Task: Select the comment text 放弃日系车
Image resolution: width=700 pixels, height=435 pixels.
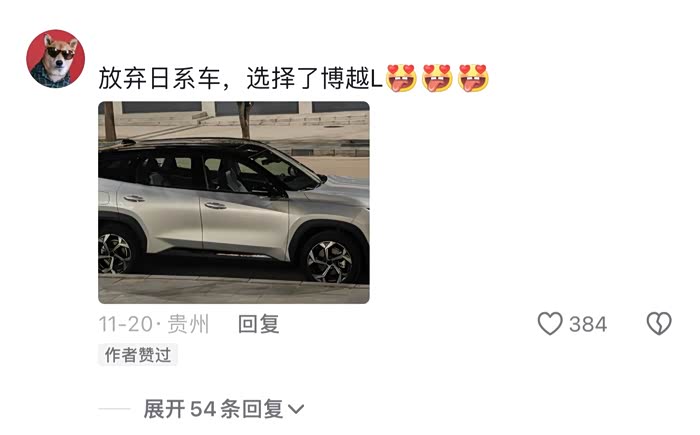Action: [160, 79]
